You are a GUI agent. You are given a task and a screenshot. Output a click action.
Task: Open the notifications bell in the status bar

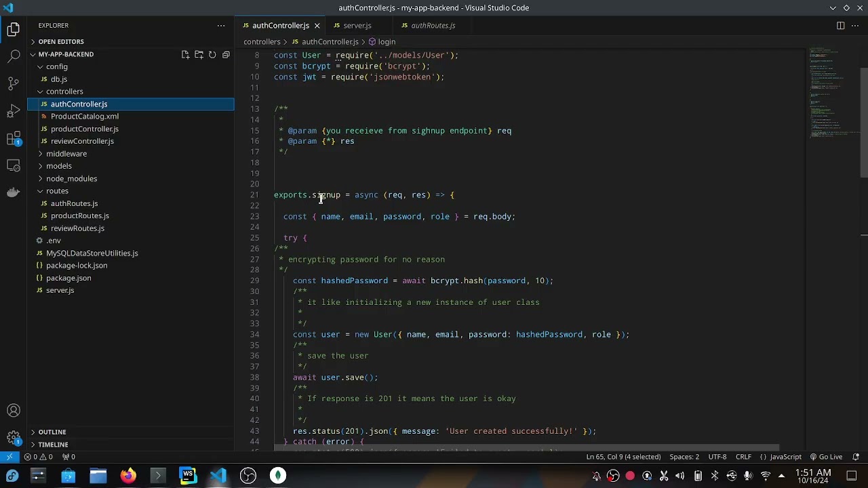coord(856,457)
